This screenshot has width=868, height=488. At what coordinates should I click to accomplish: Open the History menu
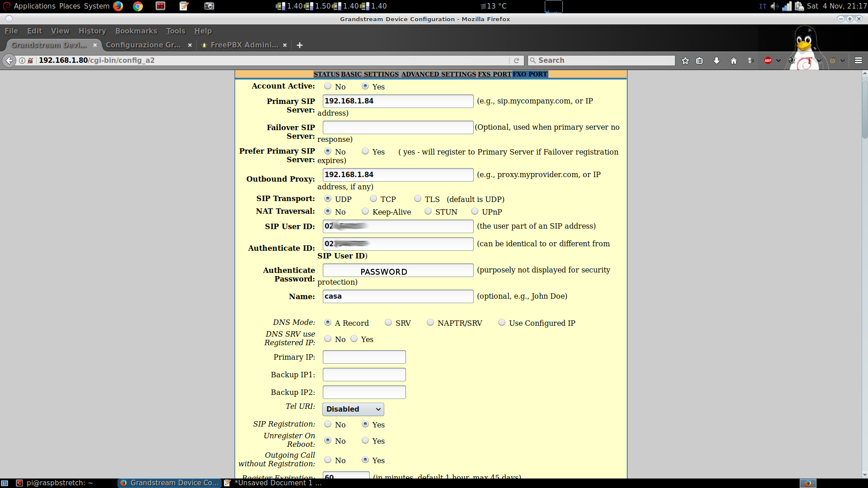click(92, 31)
